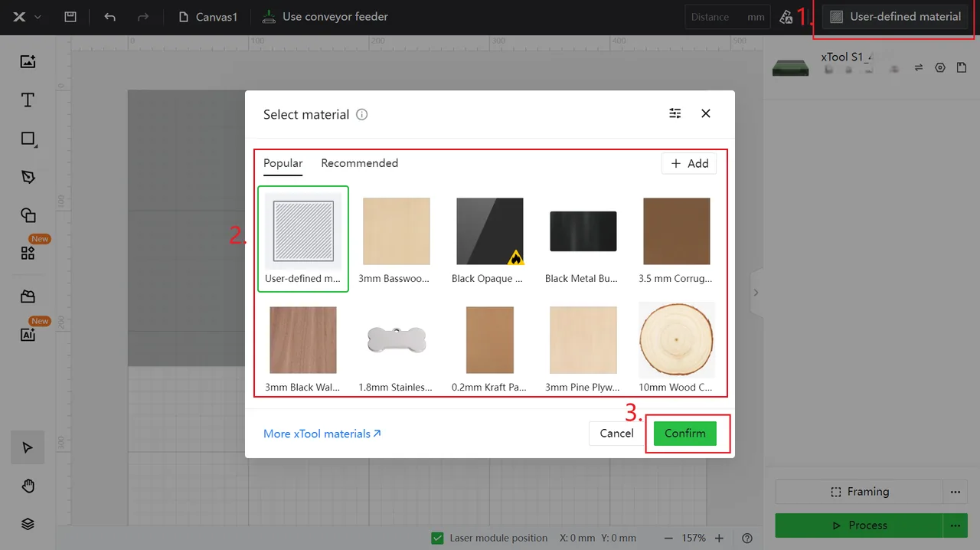
Task: Close the Select material dialog
Action: coord(706,113)
